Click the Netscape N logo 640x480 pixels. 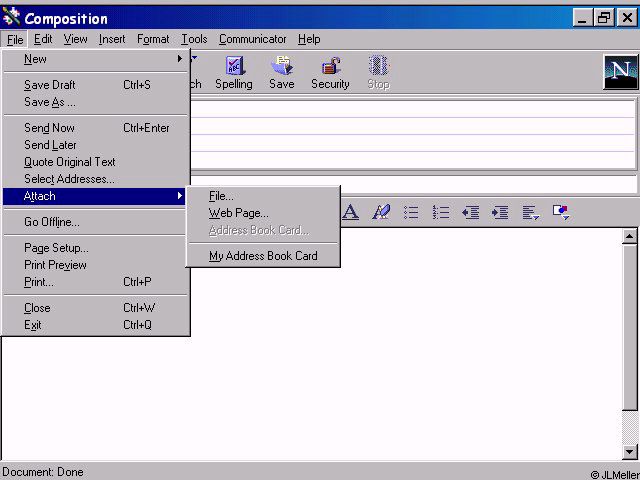tap(620, 72)
